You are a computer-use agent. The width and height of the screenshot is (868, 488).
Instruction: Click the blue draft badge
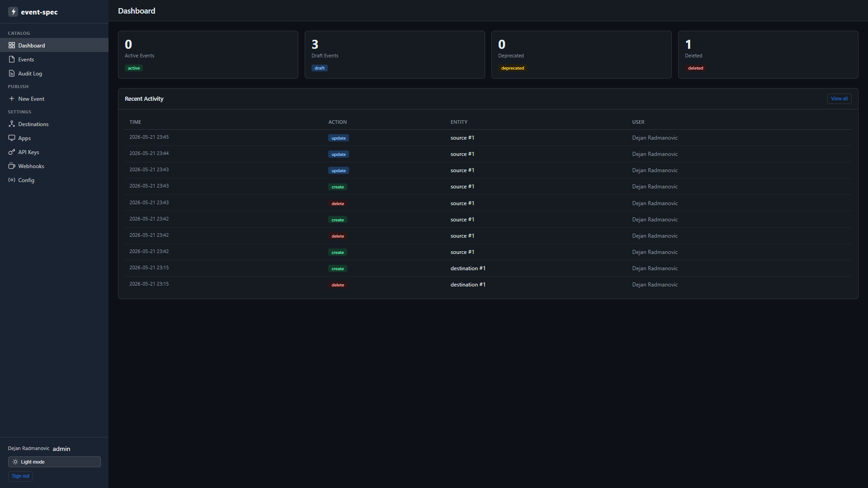coord(320,68)
